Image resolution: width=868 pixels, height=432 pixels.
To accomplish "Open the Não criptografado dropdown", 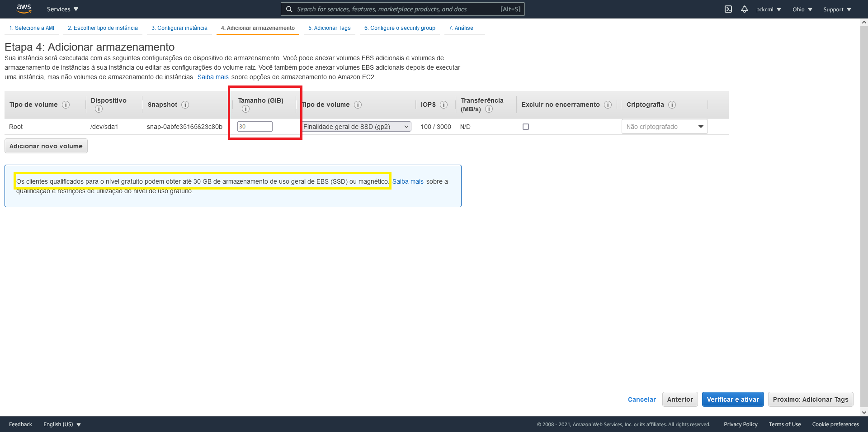I will click(664, 127).
